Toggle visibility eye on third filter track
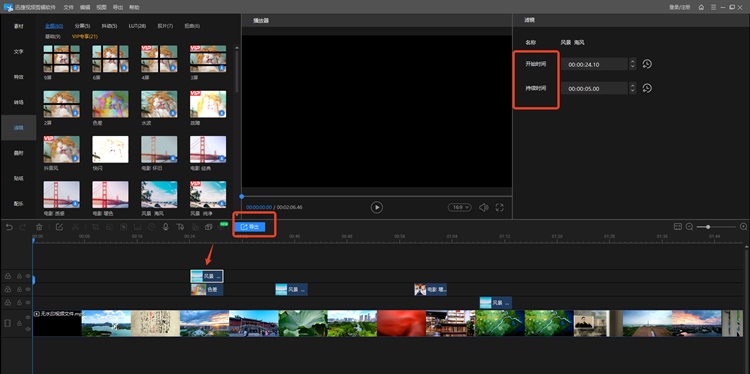This screenshot has width=750, height=374. coord(28,302)
